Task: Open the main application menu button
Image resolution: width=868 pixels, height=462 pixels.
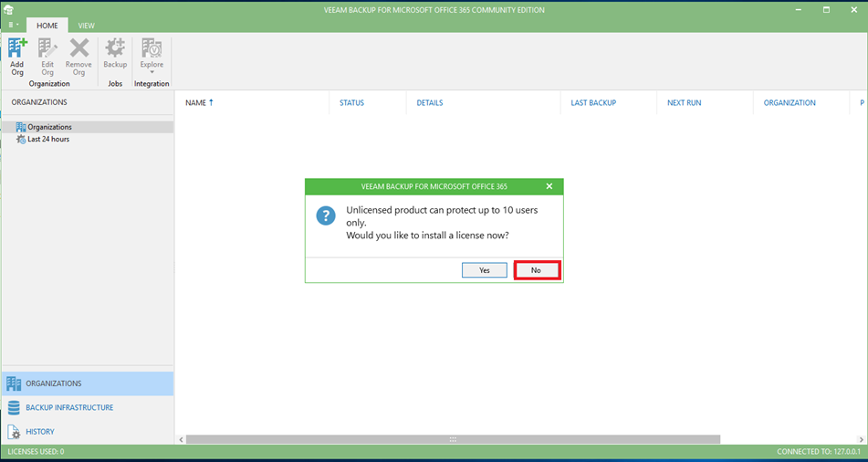Action: click(14, 25)
